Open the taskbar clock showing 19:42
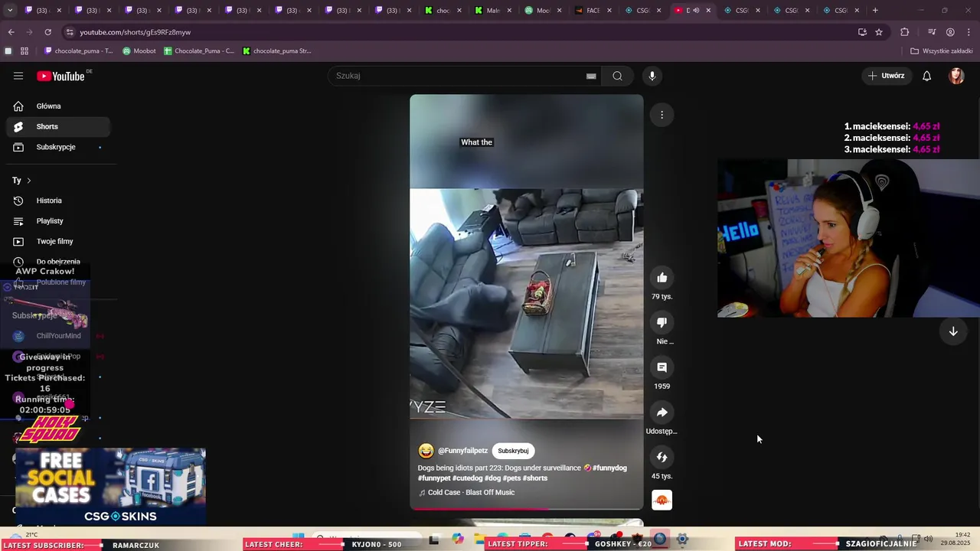Screen dimensions: 980x551 956,539
